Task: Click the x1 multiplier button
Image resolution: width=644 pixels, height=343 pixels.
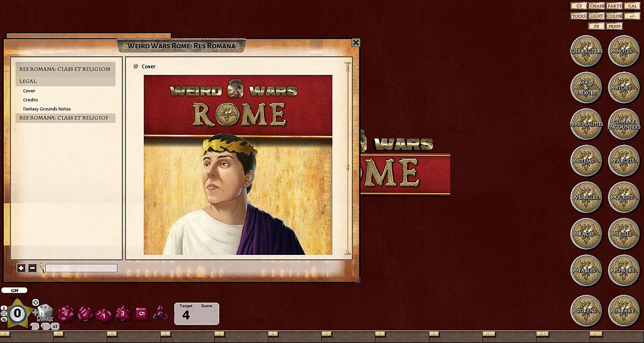Action: [55, 326]
